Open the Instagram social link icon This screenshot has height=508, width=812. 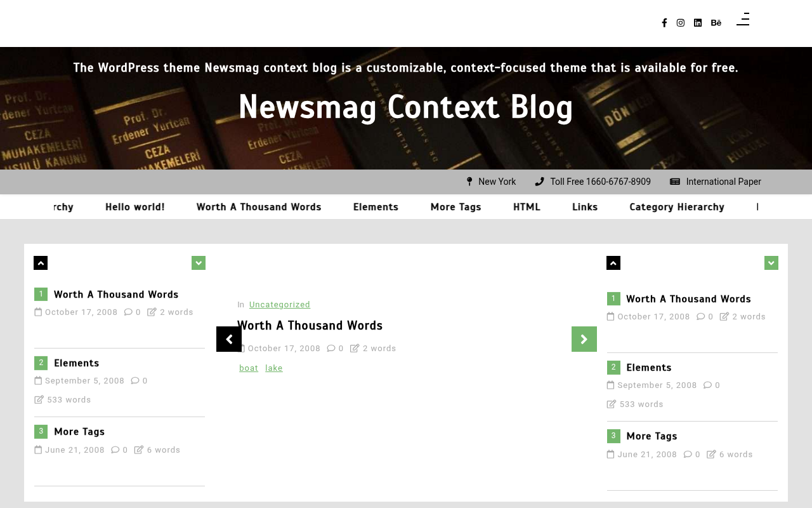pyautogui.click(x=681, y=23)
